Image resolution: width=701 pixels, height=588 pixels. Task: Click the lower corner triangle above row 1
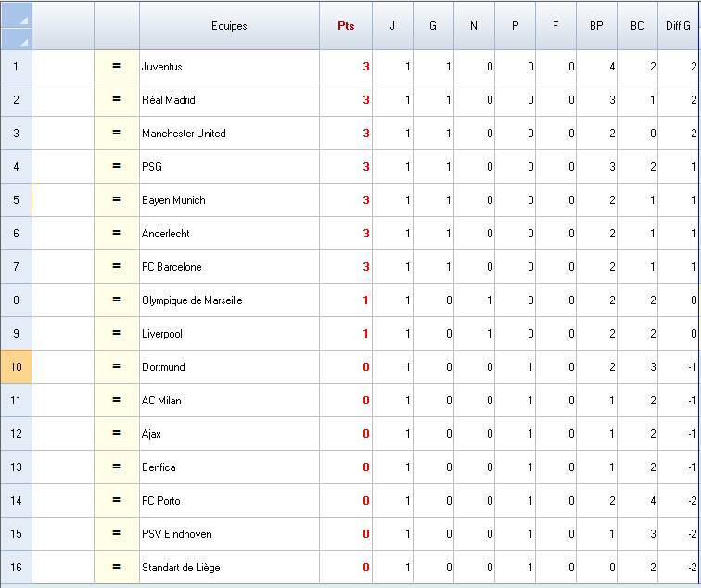coord(22,41)
